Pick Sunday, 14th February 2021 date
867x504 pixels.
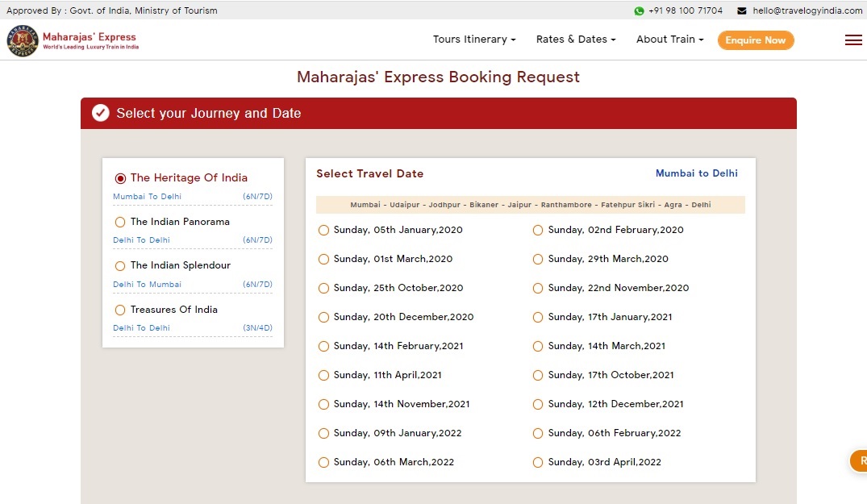click(323, 347)
